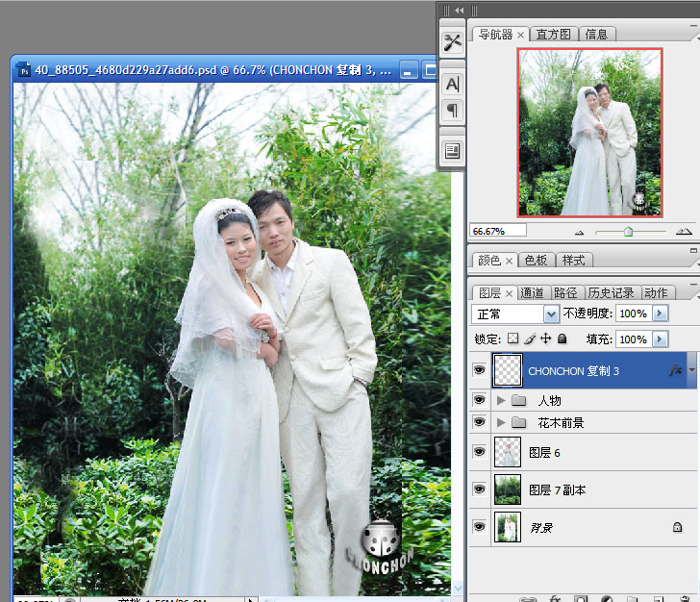This screenshot has height=602, width=700.
Task: Click the Ps document icon in title bar
Action: click(23, 70)
